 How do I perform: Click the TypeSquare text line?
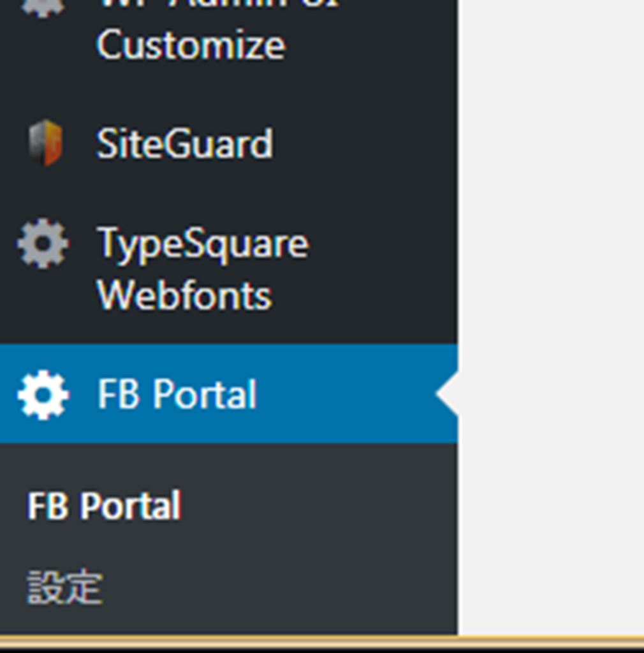tap(202, 244)
